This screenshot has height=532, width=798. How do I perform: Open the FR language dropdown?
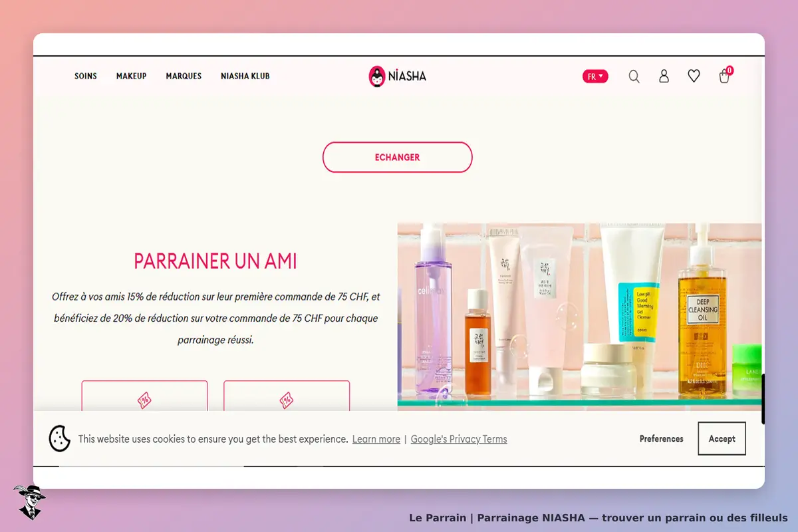point(595,76)
